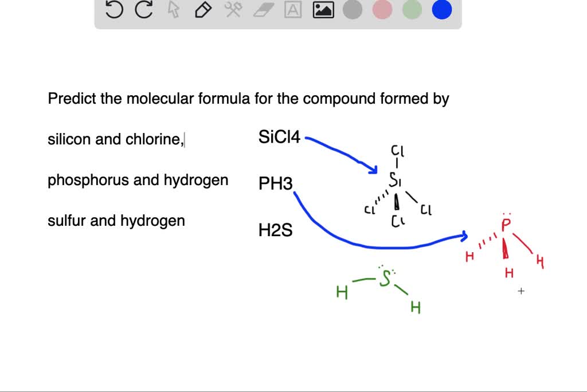Click the Insert Image icon
Viewport: 587px width, 392px height.
coord(323,9)
